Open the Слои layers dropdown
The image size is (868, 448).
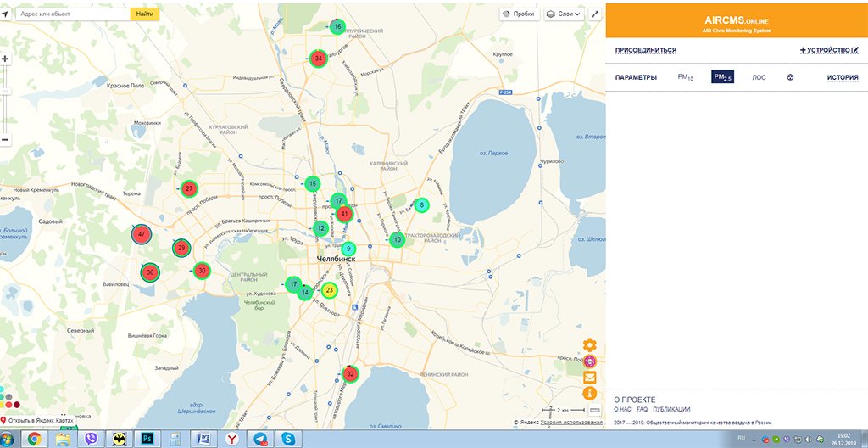point(564,14)
